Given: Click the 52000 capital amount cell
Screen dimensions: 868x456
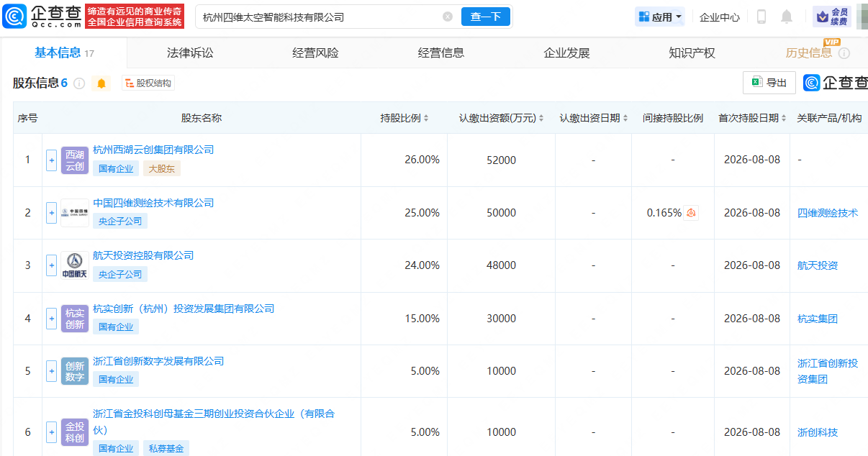Looking at the screenshot, I should click(502, 160).
